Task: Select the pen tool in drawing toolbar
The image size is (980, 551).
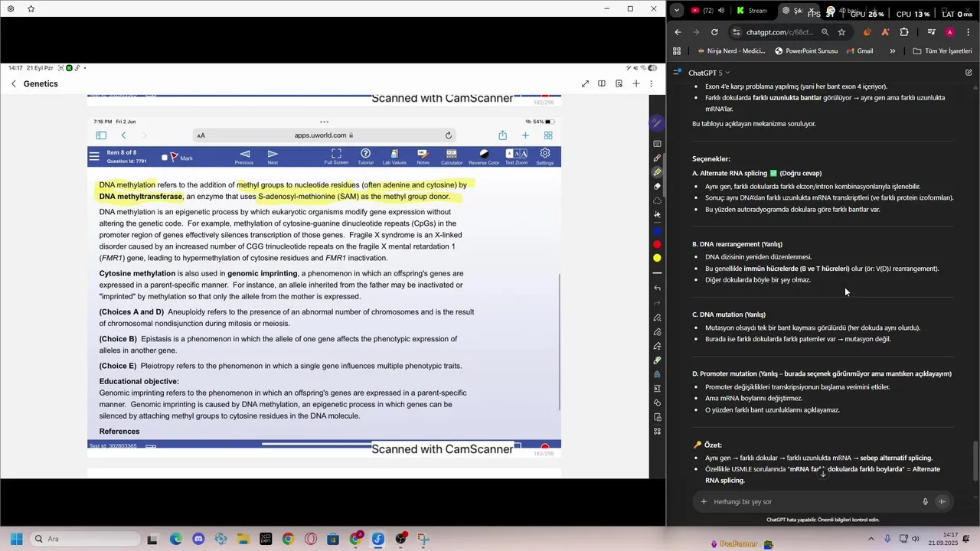Action: (x=657, y=158)
